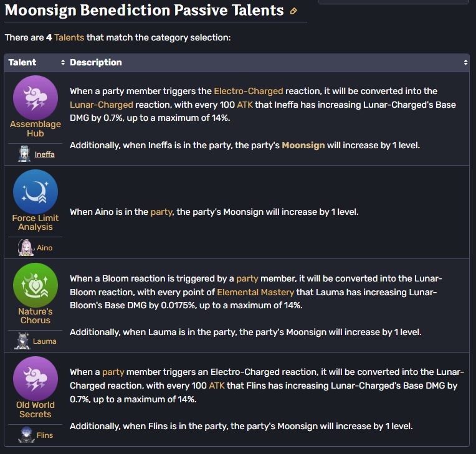Open the Talents link in the summary line
The width and height of the screenshot is (476, 454).
pos(69,37)
